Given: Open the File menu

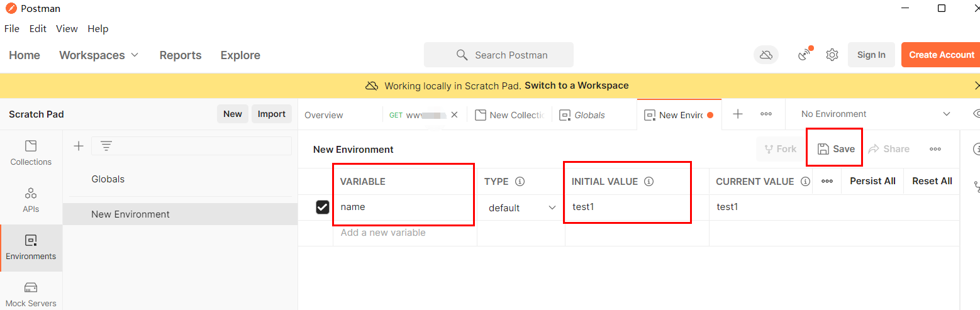Looking at the screenshot, I should click(x=12, y=29).
